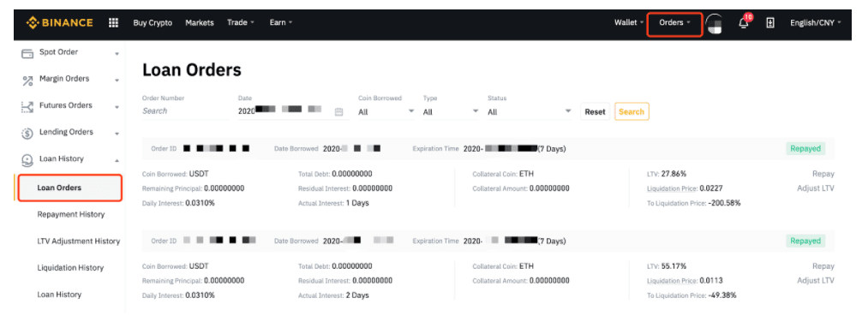
Task: Click the Loan History icon
Action: [x=27, y=160]
